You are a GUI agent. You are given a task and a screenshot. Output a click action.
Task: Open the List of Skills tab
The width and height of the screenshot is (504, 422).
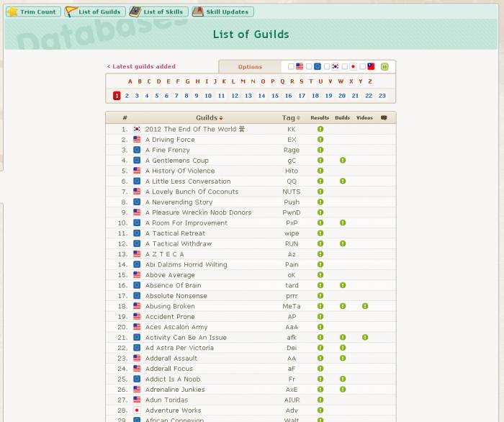(158, 12)
